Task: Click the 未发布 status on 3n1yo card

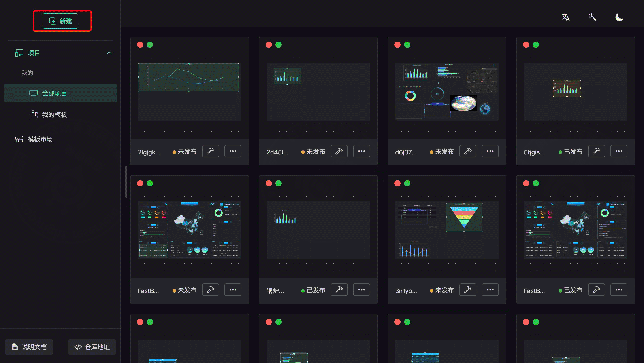Action: [x=442, y=290]
